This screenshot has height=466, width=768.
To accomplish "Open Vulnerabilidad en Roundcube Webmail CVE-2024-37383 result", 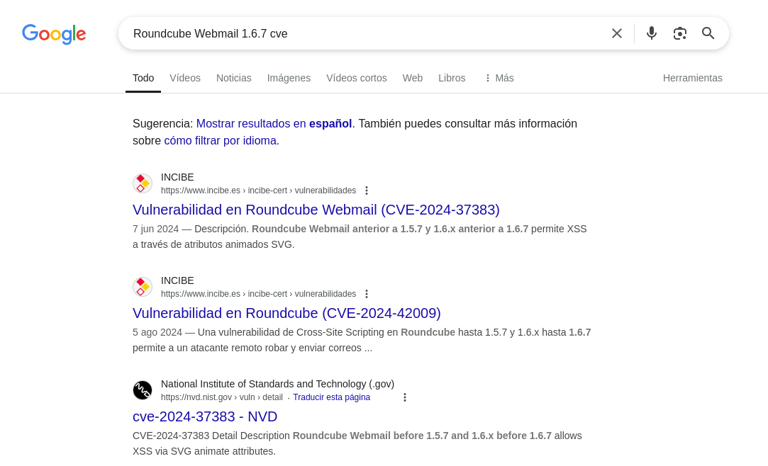I will click(316, 210).
